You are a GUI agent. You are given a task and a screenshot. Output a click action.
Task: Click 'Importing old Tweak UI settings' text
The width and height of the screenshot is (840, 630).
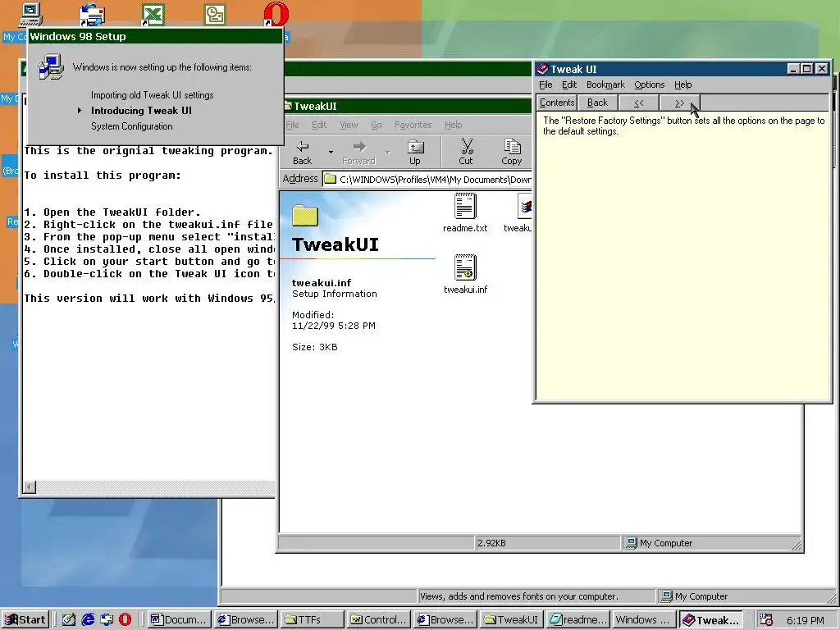click(x=152, y=95)
